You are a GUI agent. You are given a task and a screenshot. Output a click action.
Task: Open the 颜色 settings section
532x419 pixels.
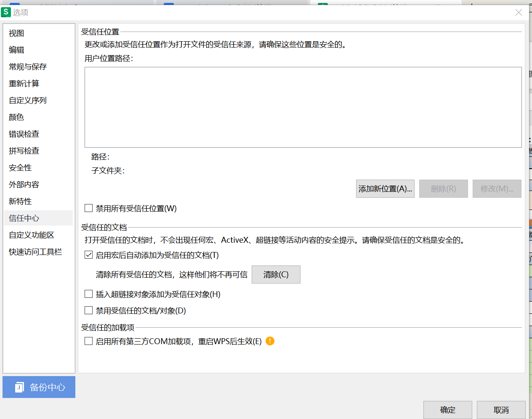click(16, 117)
